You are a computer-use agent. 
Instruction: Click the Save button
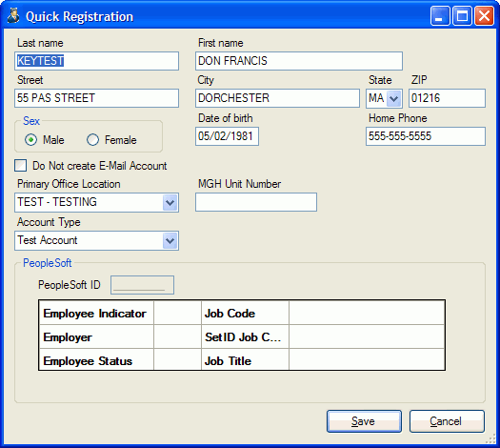coord(364,421)
